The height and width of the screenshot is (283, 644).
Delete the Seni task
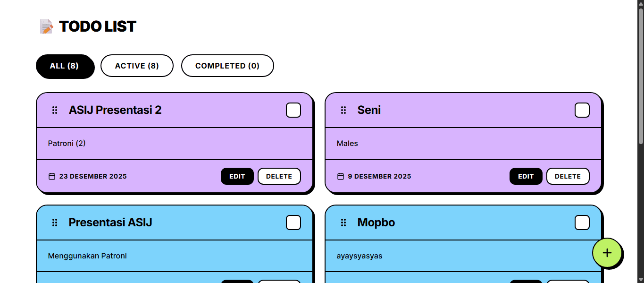pyautogui.click(x=568, y=176)
